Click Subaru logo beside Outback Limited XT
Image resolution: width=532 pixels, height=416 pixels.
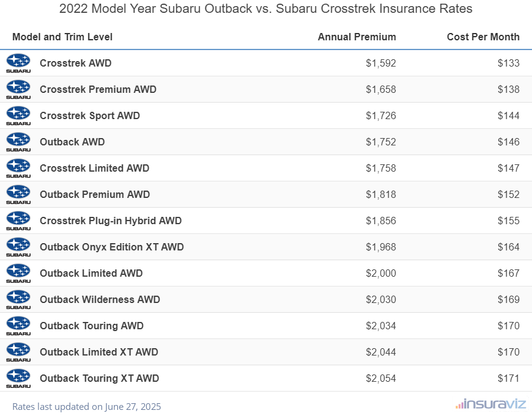coord(18,352)
